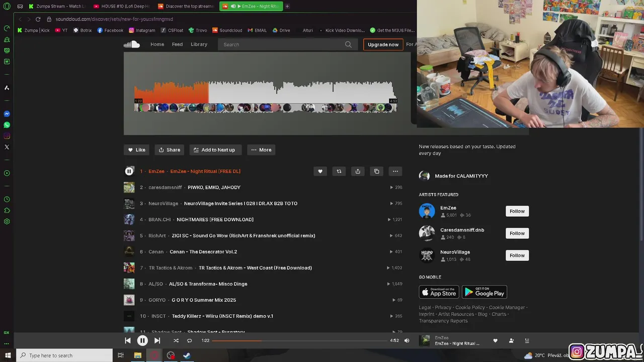Add playlist to Next up
The height and width of the screenshot is (362, 644).
pos(215,150)
